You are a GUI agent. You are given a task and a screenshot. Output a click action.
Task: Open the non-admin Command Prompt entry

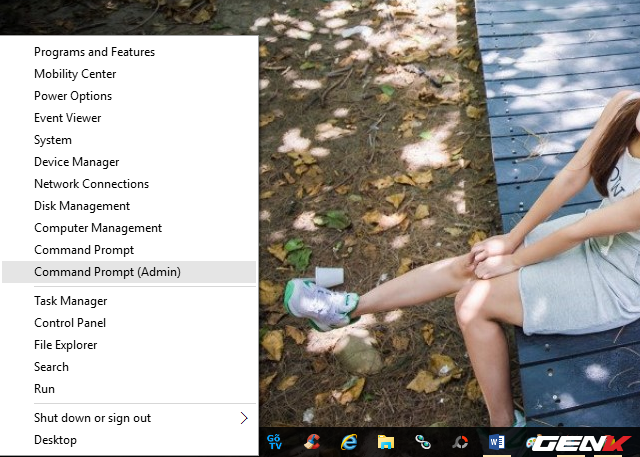pos(129,250)
